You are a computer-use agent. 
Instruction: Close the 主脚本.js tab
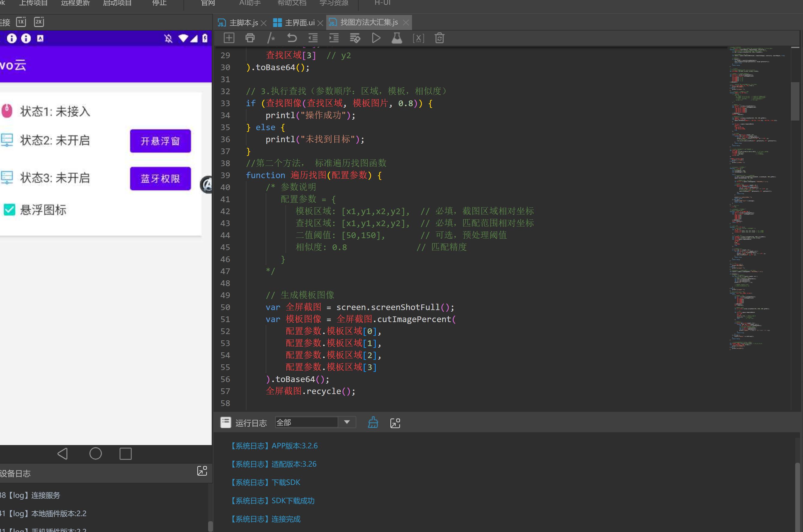click(264, 23)
